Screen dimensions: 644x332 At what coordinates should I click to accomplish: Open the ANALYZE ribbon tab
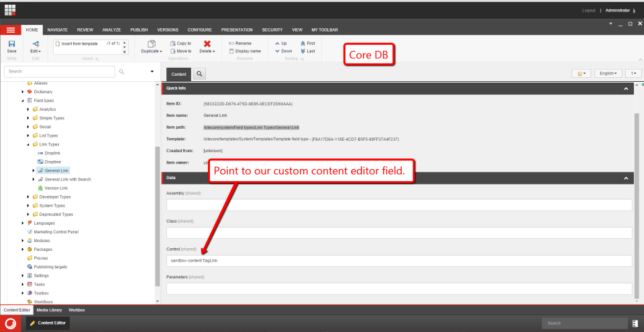coord(112,30)
